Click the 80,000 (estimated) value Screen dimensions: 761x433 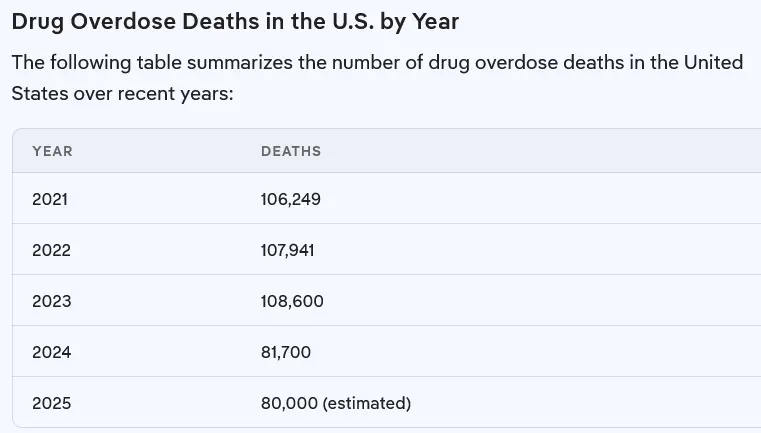[x=336, y=403]
